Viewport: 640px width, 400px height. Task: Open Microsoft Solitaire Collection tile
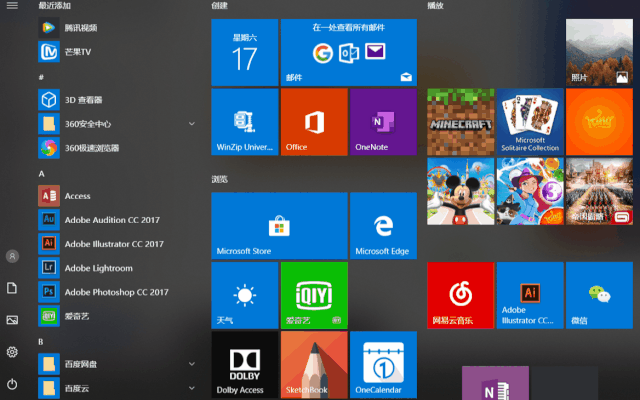530,122
